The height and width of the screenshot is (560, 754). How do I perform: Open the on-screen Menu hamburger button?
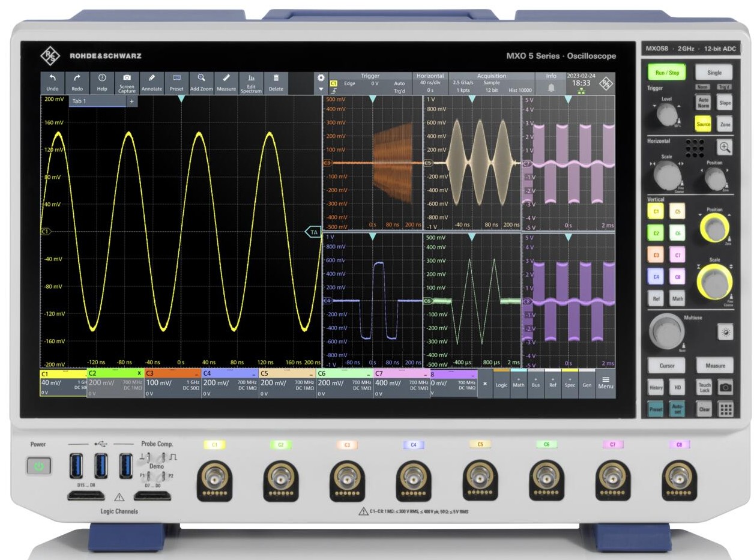pyautogui.click(x=606, y=382)
